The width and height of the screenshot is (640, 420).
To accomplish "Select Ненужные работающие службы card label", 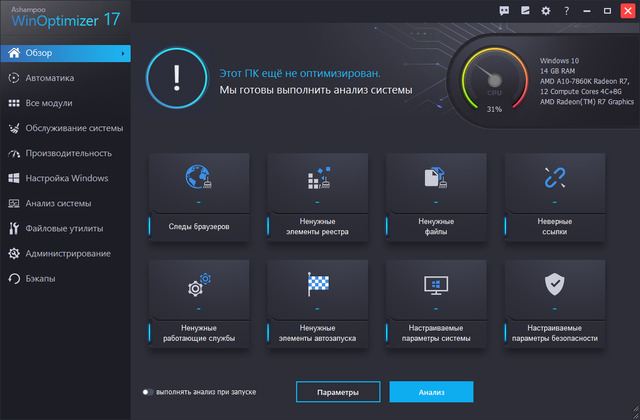I will point(199,333).
